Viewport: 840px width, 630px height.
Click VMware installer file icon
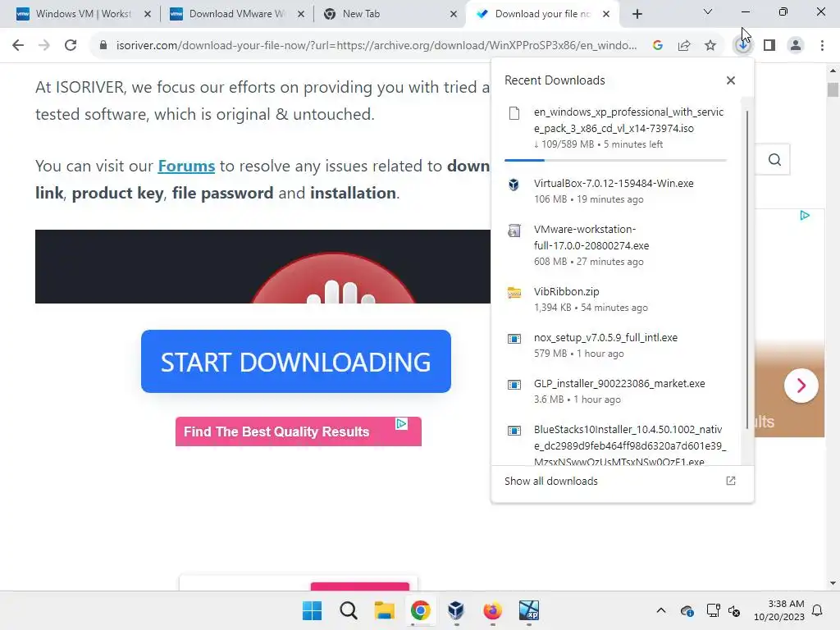pos(514,231)
